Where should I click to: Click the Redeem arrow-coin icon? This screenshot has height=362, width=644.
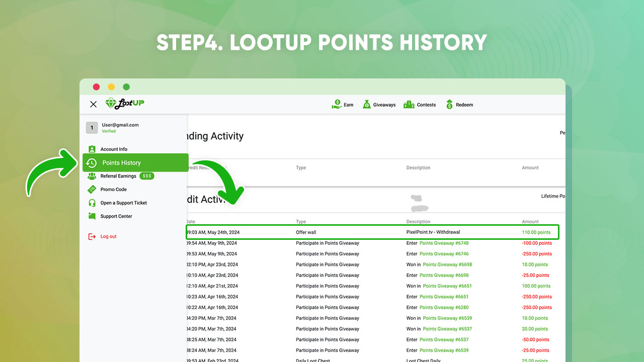449,104
